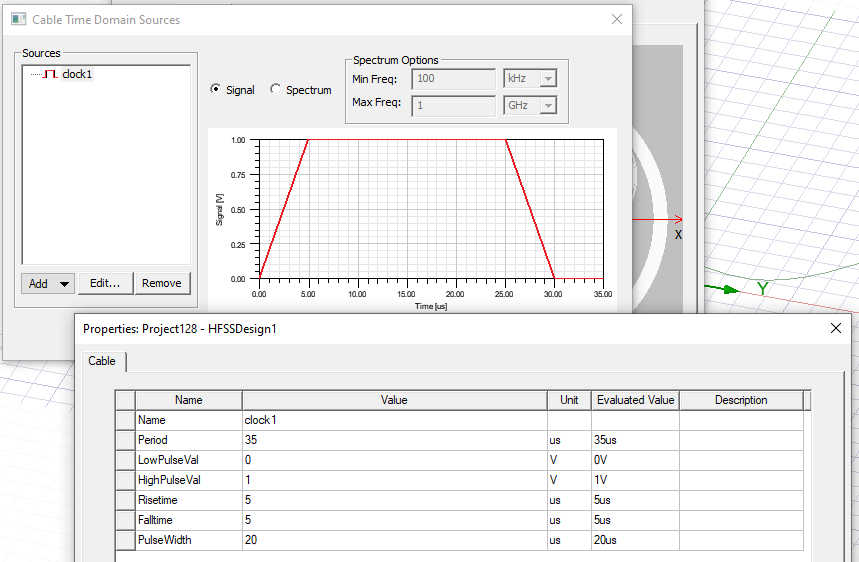Click the Min Freq input field

[454, 78]
